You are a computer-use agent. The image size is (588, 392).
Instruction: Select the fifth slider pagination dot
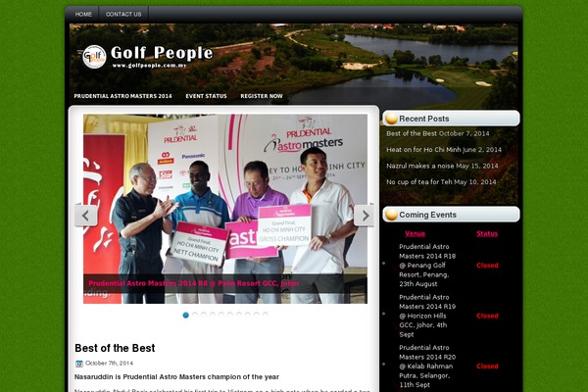(221, 315)
